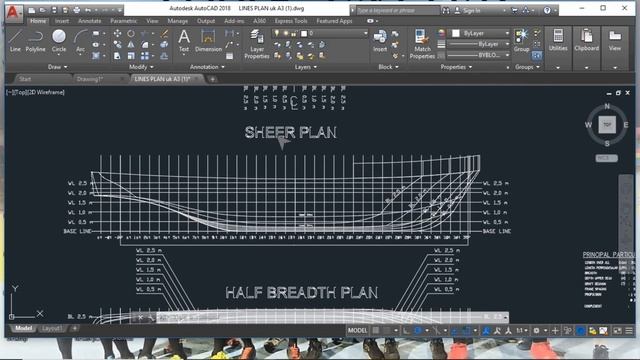Switch to the Annotate ribbon tab
The height and width of the screenshot is (360, 640).
coord(89,21)
